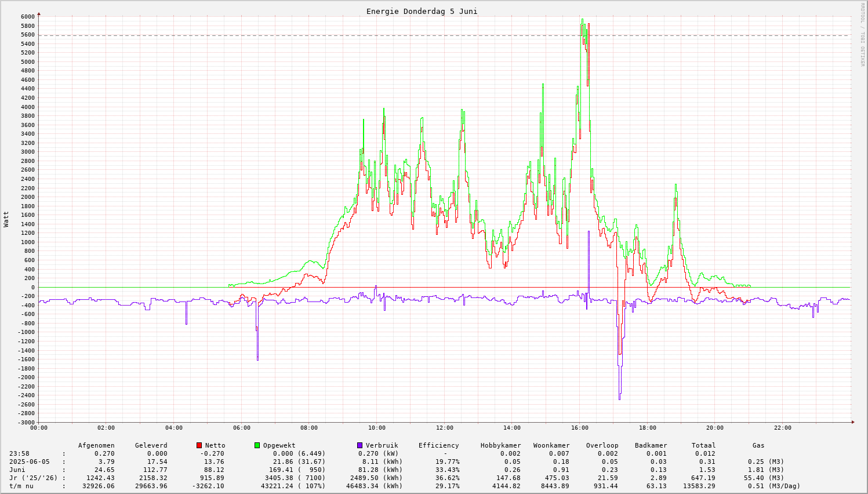Click the red Netto legend swatch
Viewport: 868px width, 494px height.
coord(199,445)
